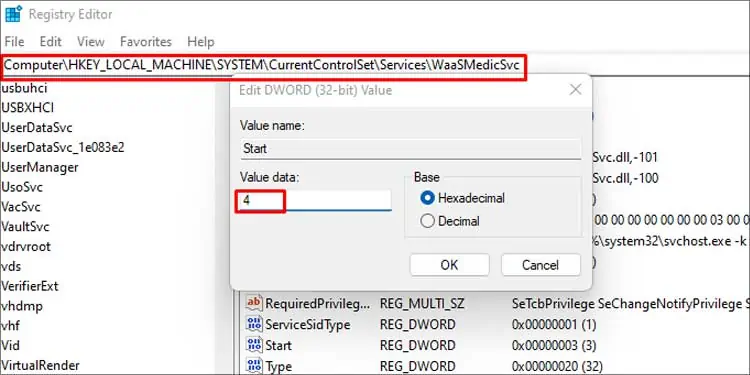Click the Start value name in list

(x=278, y=345)
